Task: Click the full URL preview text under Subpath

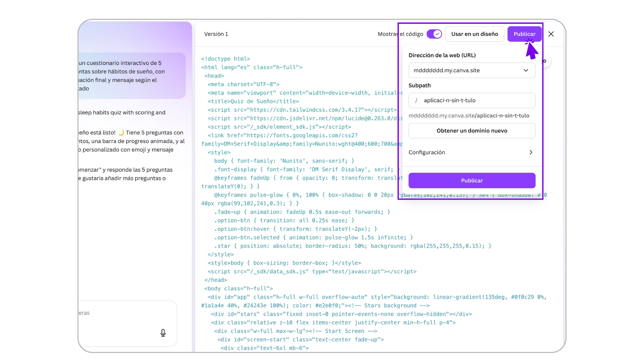Action: 469,116
